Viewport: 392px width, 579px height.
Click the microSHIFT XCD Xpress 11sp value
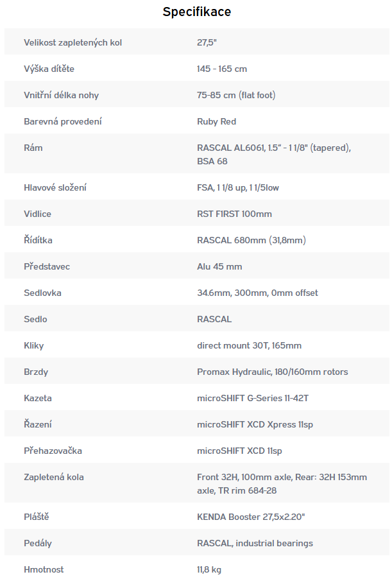click(x=255, y=424)
